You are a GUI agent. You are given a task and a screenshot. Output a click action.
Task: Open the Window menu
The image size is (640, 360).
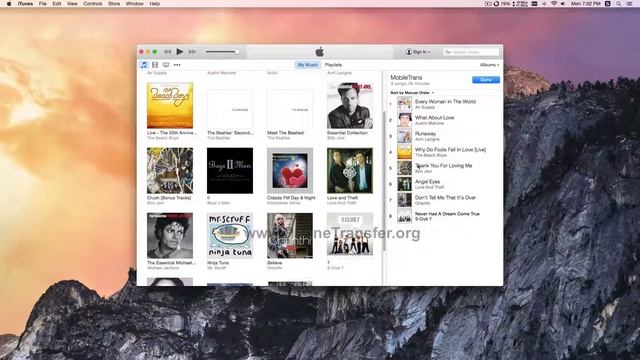coord(135,4)
